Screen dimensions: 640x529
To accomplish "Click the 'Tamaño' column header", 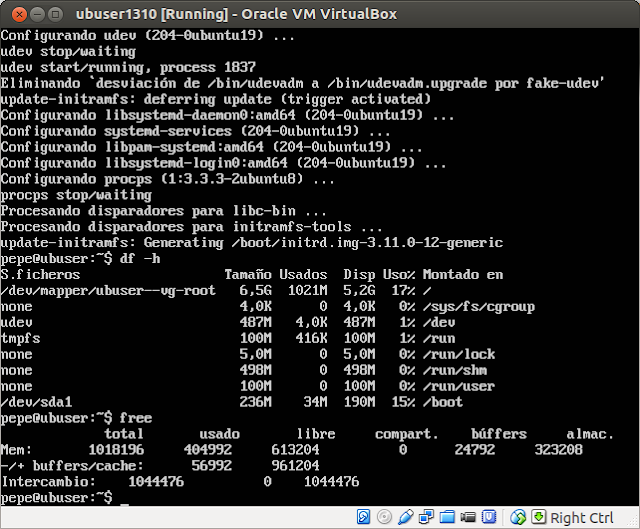I will point(248,274).
